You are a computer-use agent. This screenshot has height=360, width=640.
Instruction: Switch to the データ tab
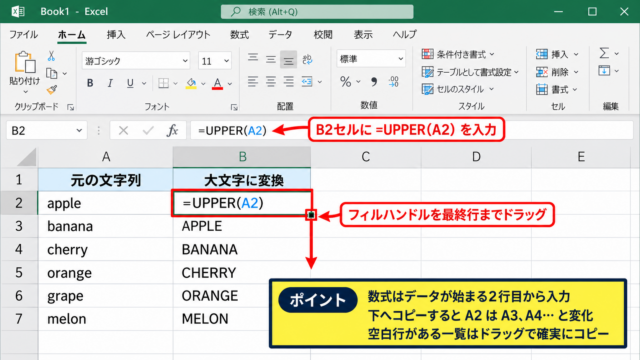point(280,34)
